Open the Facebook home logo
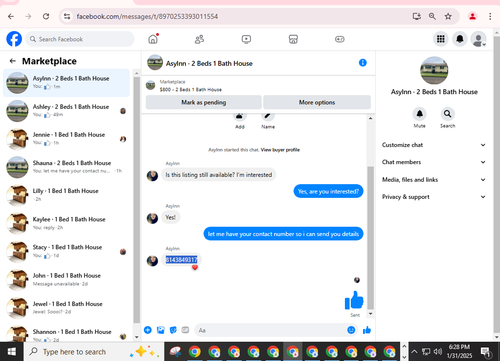500x361 pixels. 14,39
